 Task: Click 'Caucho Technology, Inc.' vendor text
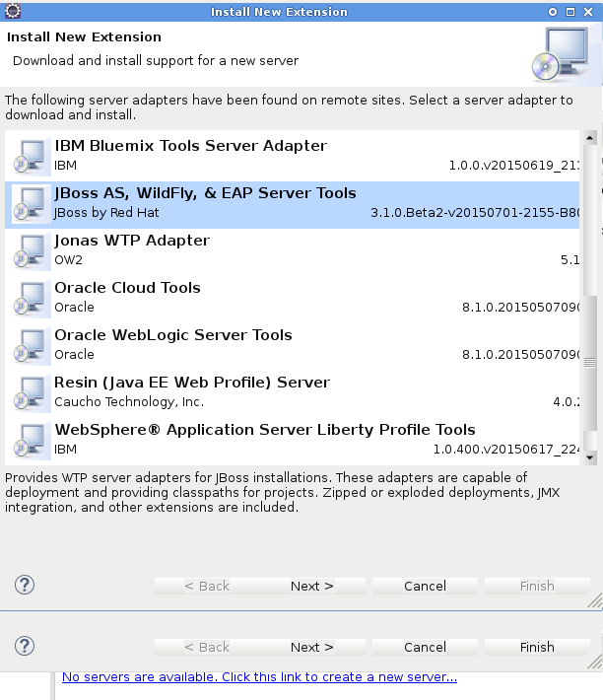coord(129,402)
